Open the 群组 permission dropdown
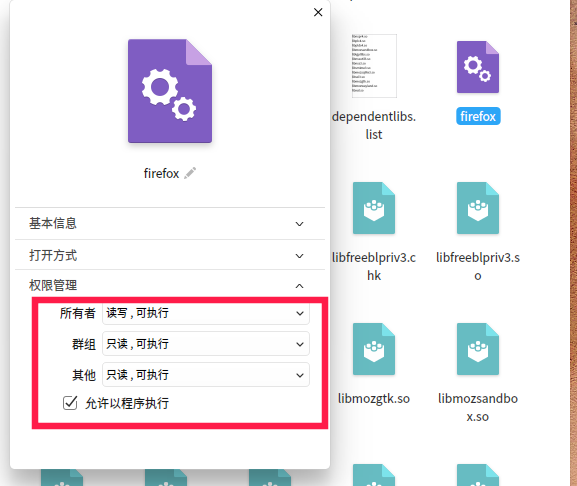Screen dimensions: 577x486 coord(206,344)
